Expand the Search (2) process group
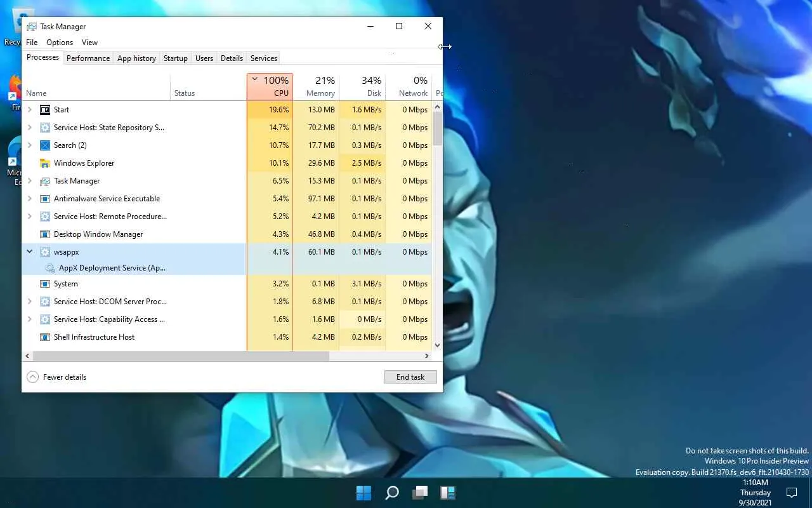Screen dimensions: 812x508 click(29, 145)
